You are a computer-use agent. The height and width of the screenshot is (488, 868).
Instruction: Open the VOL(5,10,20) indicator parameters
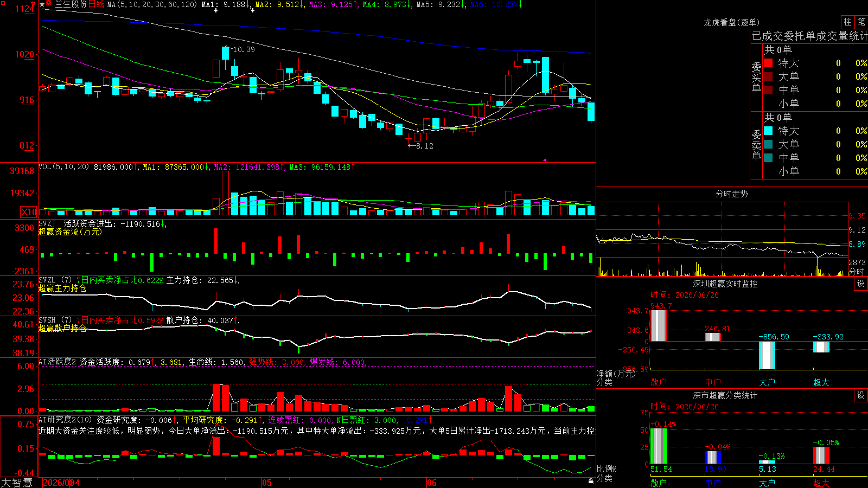click(63, 167)
